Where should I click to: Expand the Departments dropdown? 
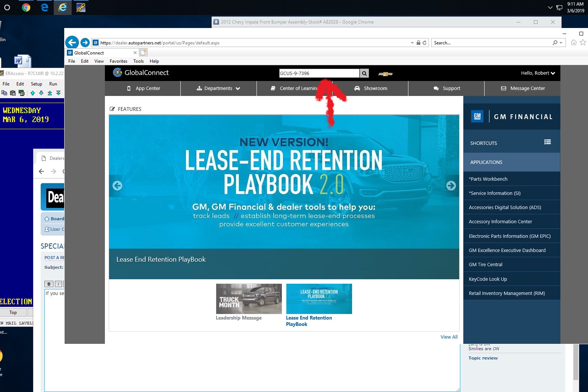click(x=218, y=88)
